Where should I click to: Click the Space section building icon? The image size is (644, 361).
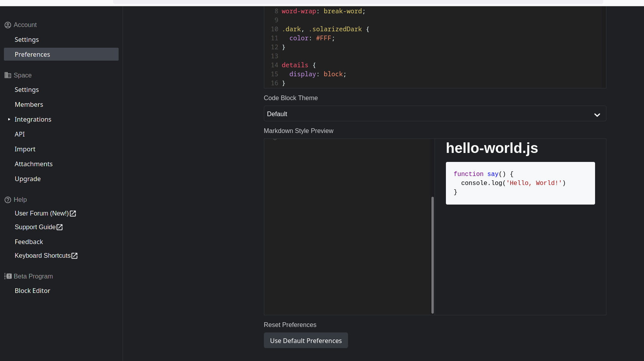coord(8,75)
